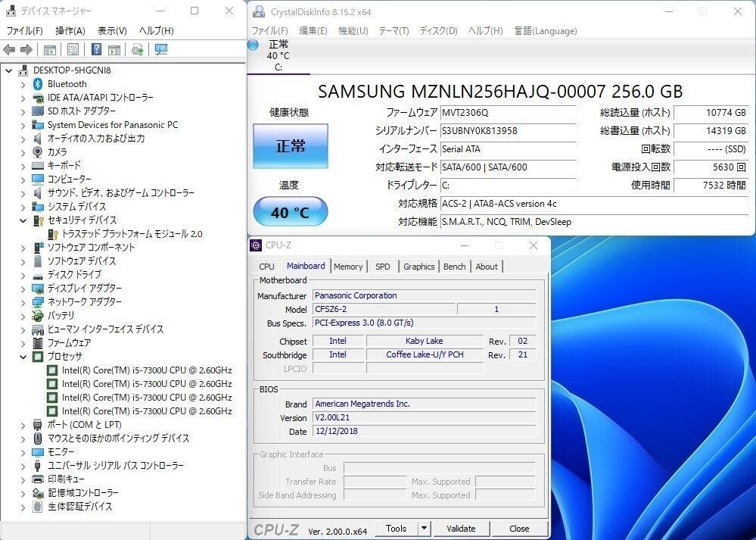
Task: Switch to the Bench tab in CPU-Z
Action: tap(455, 267)
